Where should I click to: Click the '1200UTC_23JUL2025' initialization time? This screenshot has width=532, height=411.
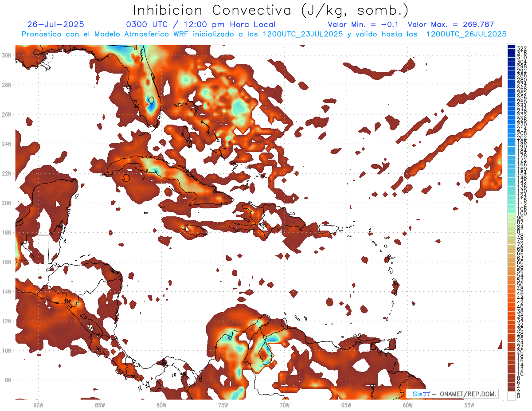click(303, 34)
